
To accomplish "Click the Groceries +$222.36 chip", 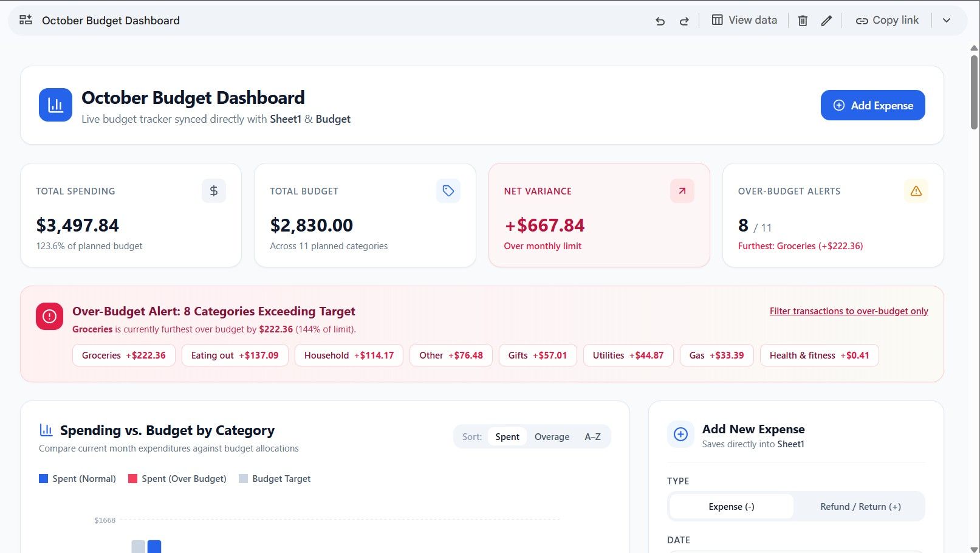I will point(124,355).
